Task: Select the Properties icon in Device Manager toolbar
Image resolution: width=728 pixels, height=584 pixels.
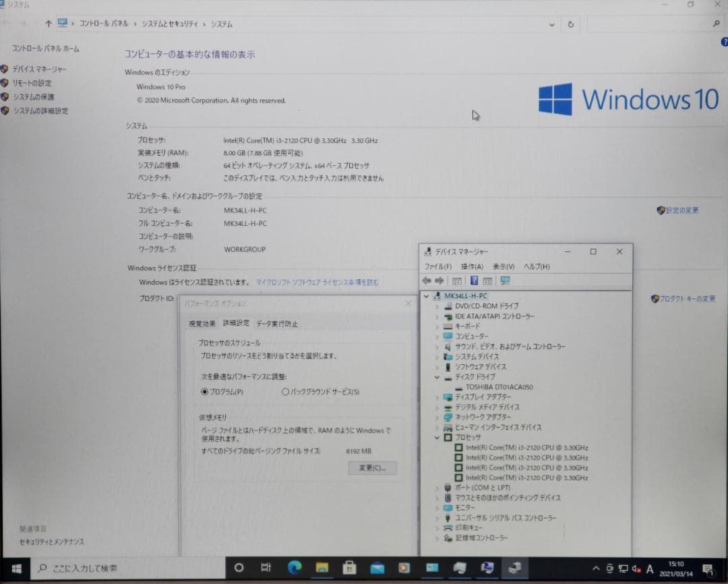Action: [457, 281]
